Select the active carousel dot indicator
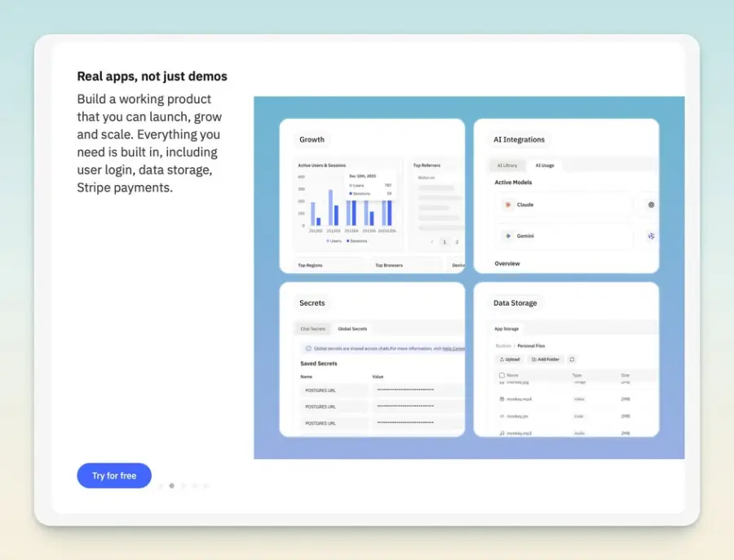Screen dimensions: 734x560 pos(172,486)
